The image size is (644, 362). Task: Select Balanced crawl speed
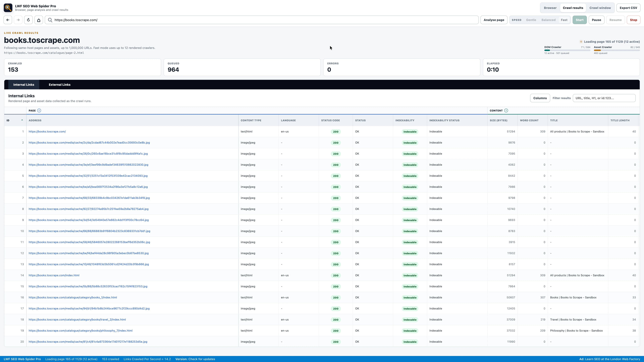click(548, 20)
